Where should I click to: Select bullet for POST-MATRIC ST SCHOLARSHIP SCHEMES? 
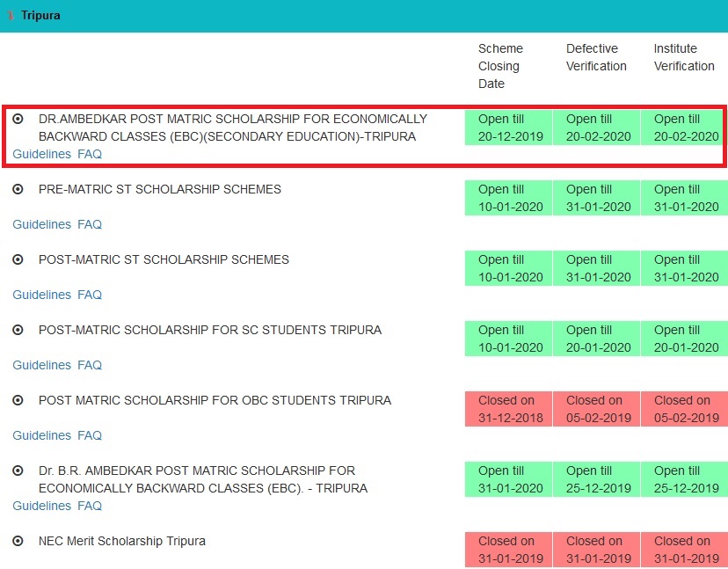coord(18,259)
